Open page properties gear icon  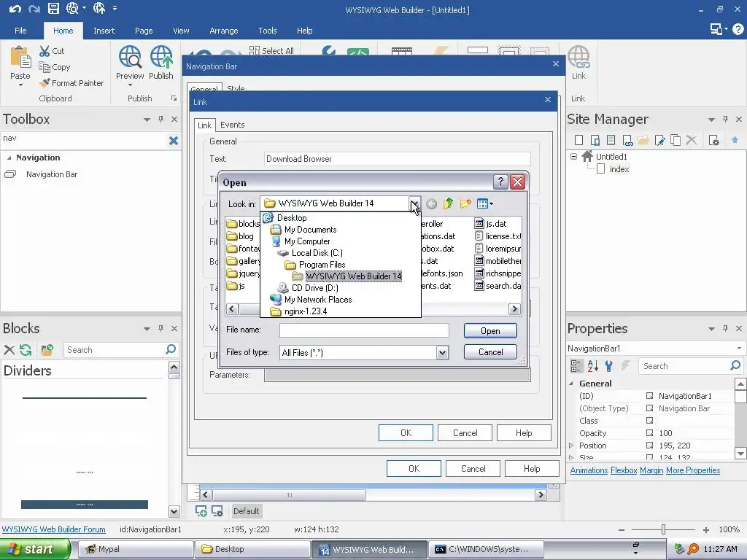point(713,140)
